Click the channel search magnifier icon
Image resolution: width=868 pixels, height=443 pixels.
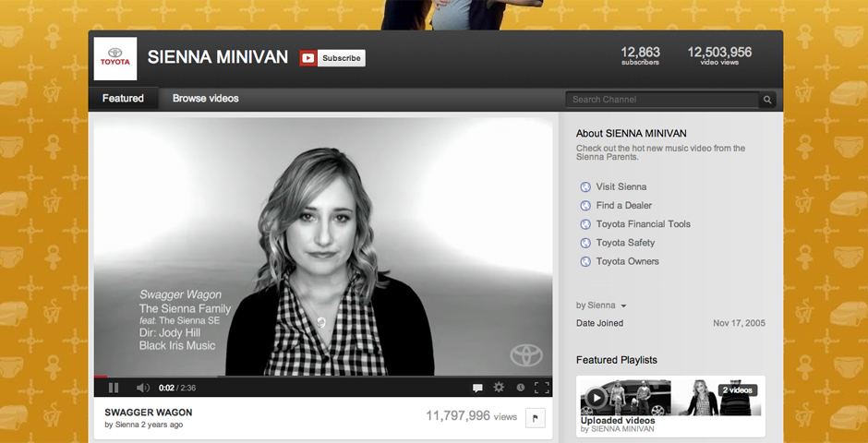coord(767,100)
